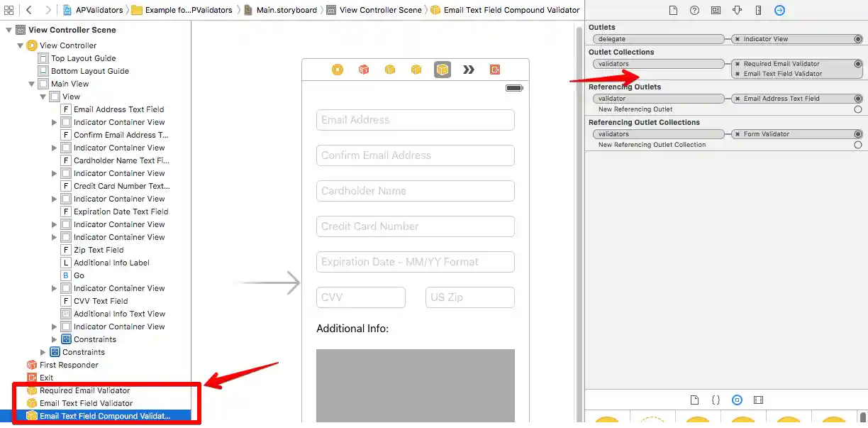Viewport: 868px width, 428px height.
Task: Show the Media library
Action: click(759, 400)
